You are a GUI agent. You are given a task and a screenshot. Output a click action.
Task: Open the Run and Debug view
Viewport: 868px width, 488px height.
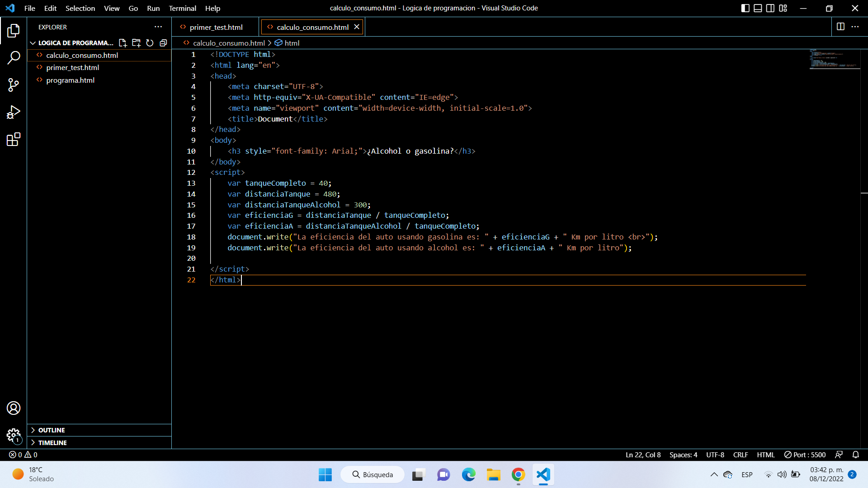[x=14, y=112]
